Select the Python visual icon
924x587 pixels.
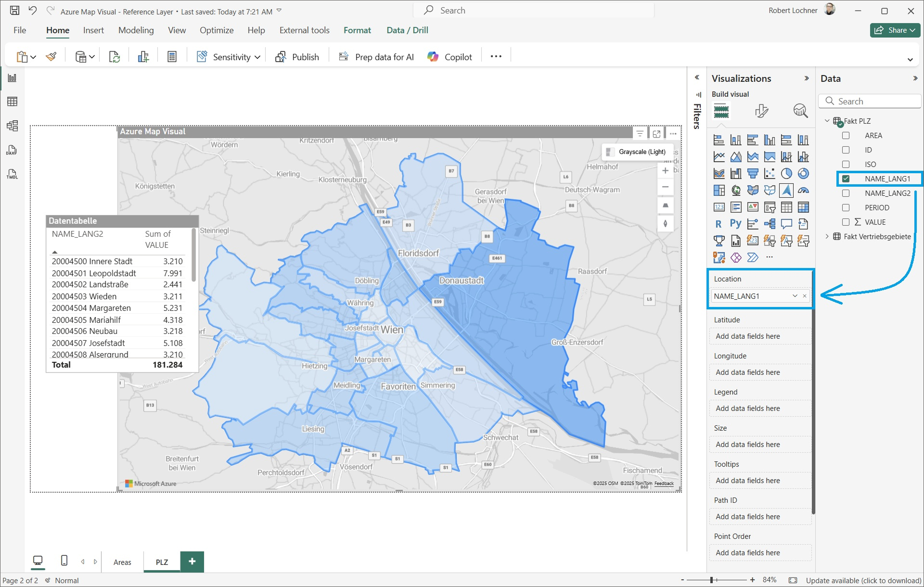tap(735, 224)
